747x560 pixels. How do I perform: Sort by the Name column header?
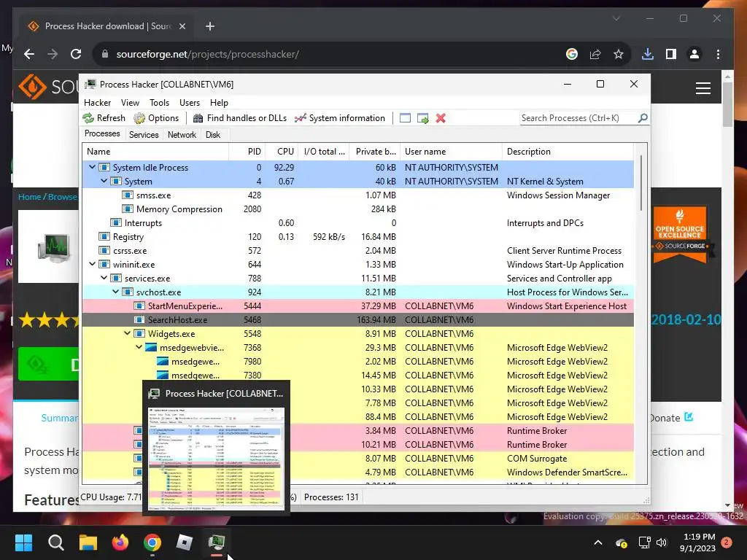[x=156, y=152]
